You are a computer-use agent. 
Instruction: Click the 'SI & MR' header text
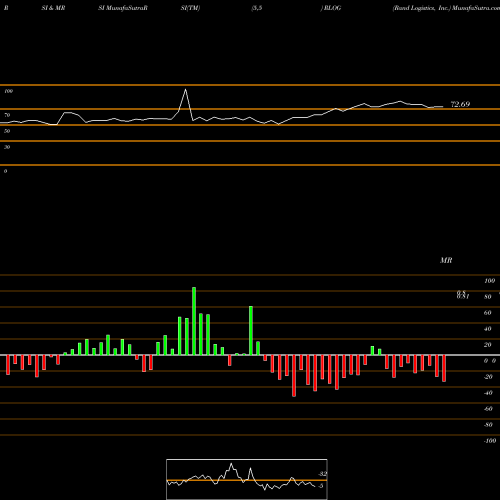pyautogui.click(x=53, y=8)
